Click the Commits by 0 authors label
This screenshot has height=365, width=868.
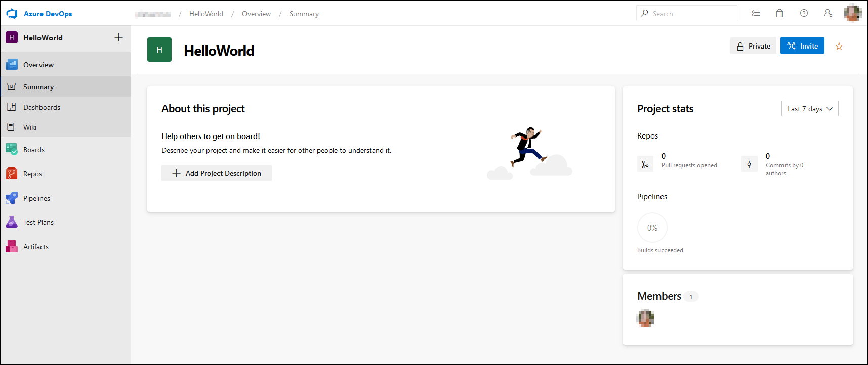[784, 169]
